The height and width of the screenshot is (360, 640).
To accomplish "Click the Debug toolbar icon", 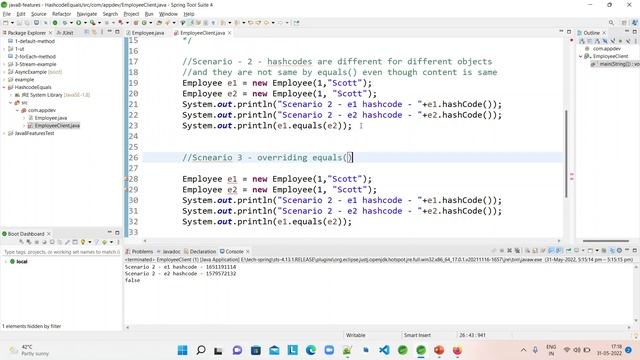I will click(x=64, y=23).
